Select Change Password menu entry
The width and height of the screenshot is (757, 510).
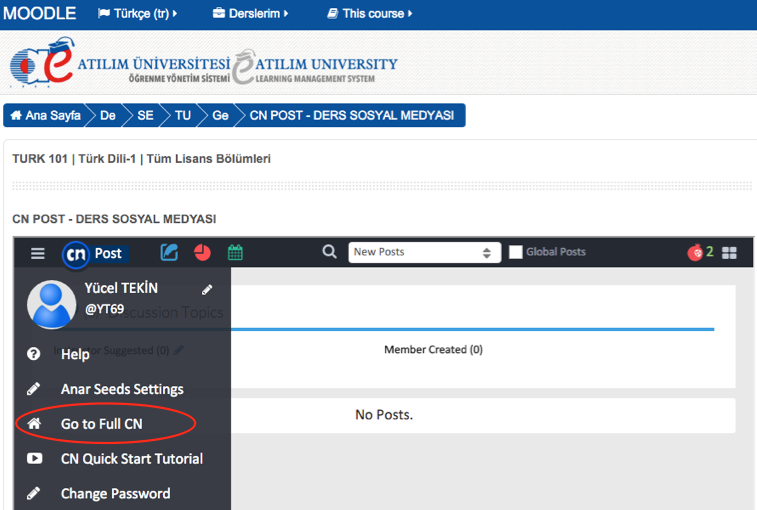115,494
